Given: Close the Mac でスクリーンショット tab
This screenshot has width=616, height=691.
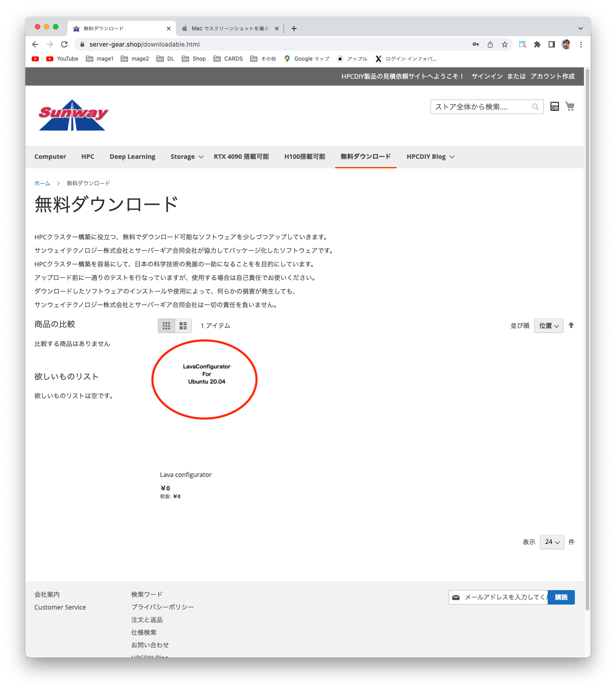Looking at the screenshot, I should (x=277, y=29).
